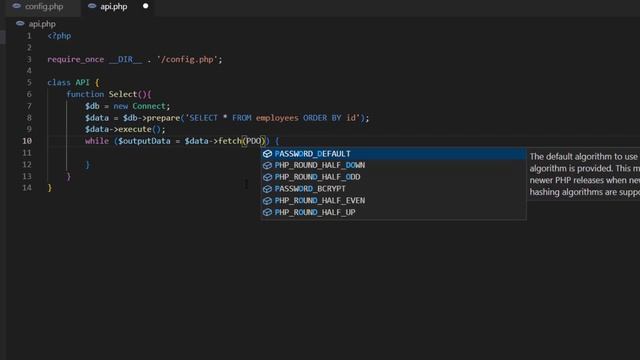Click '$outputData' variable on line 10

click(x=144, y=141)
